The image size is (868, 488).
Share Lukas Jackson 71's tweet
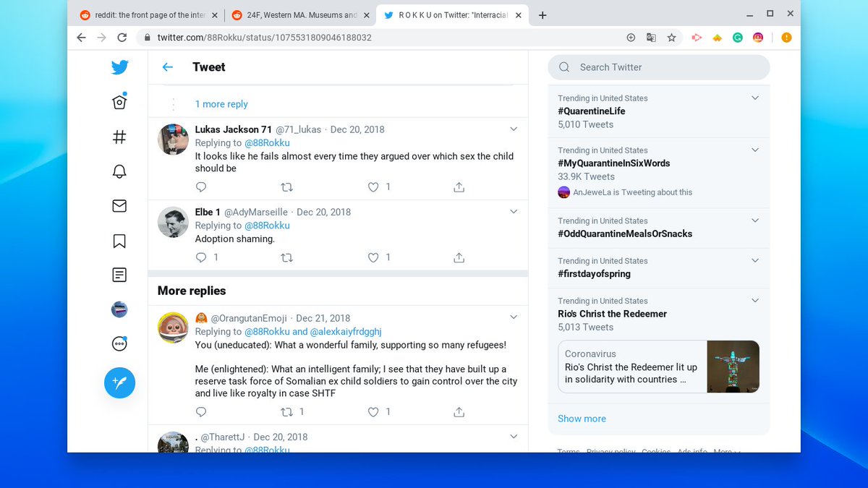point(459,187)
